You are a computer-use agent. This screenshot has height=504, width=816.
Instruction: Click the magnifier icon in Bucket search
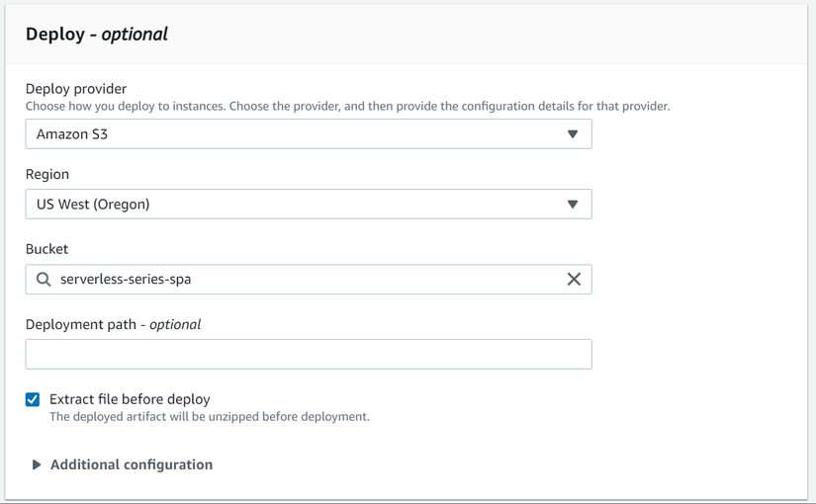(44, 280)
